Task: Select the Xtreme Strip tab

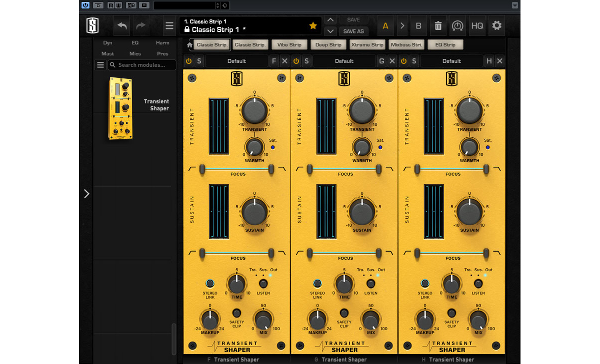Action: pos(367,45)
